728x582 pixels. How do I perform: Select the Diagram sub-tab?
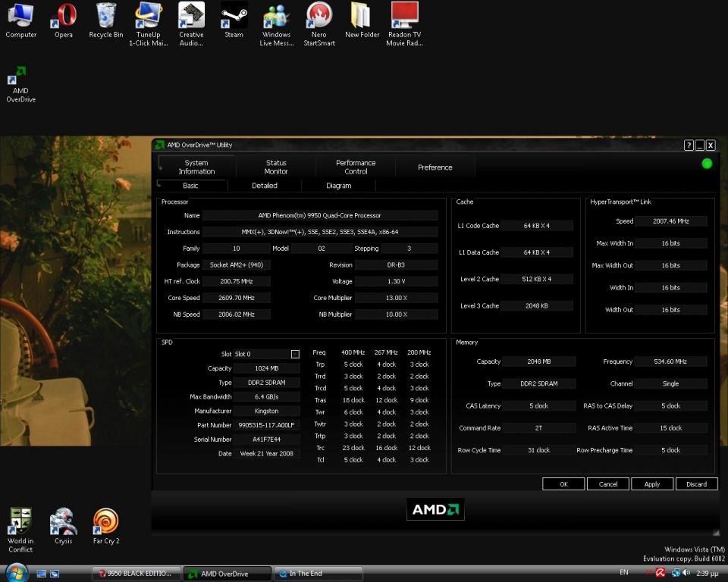pos(339,186)
